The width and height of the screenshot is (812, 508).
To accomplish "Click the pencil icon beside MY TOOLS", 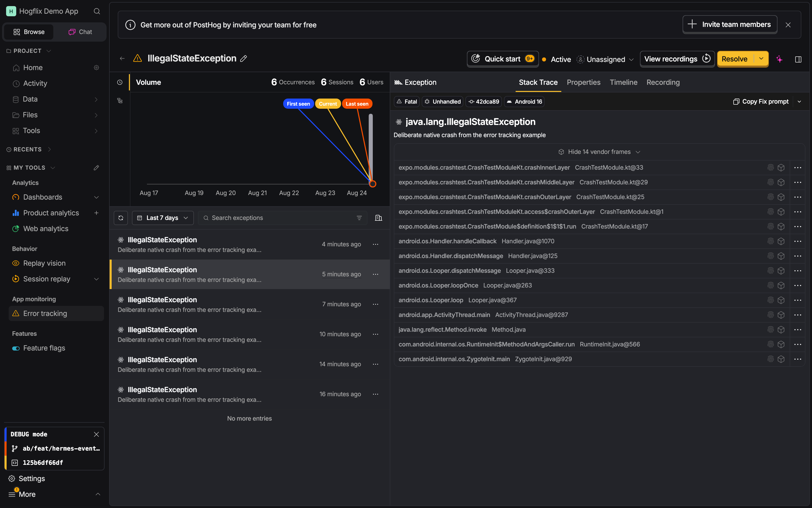I will pos(96,168).
